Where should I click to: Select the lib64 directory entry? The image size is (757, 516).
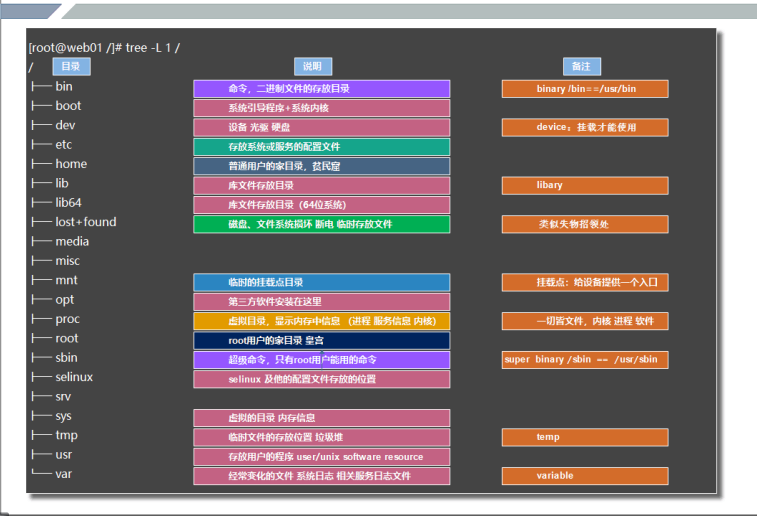coord(68,202)
